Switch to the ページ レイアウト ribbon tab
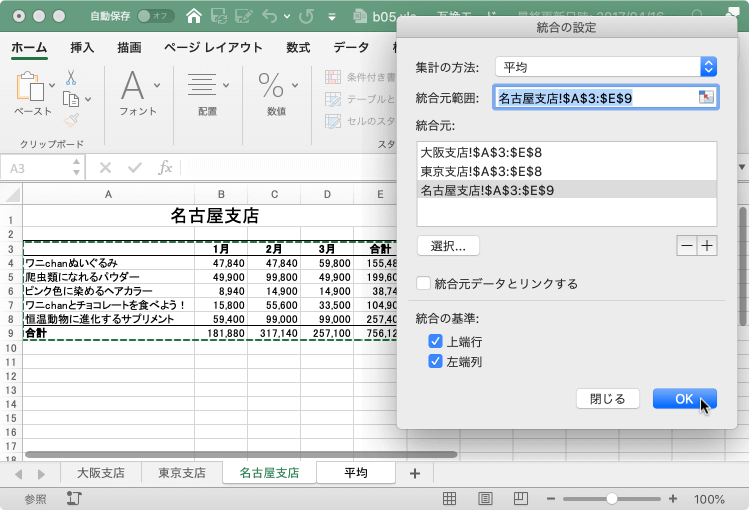The image size is (749, 510). 213,47
